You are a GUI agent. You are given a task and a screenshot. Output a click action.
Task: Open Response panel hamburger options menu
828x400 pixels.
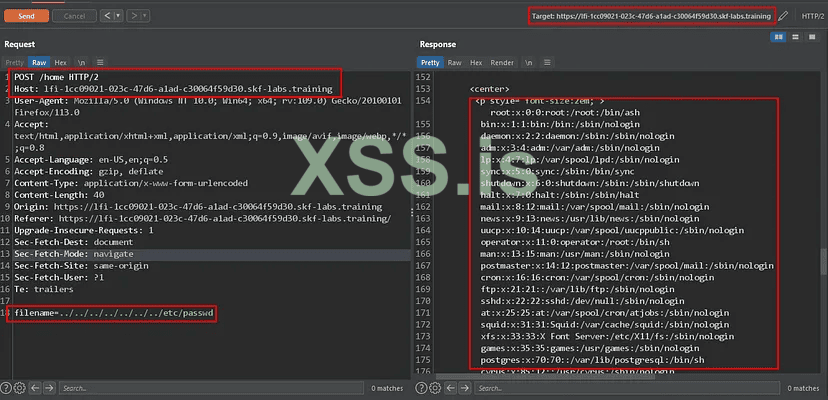(548, 62)
